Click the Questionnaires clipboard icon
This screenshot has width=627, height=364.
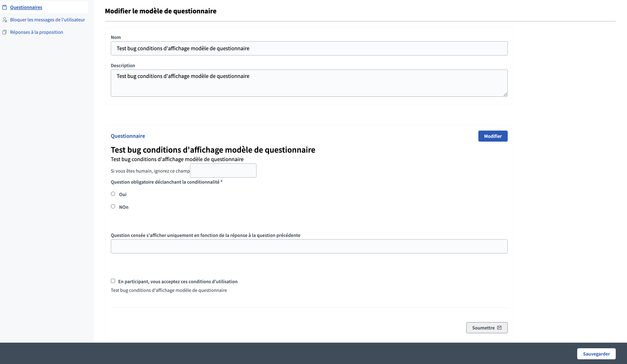4,7
